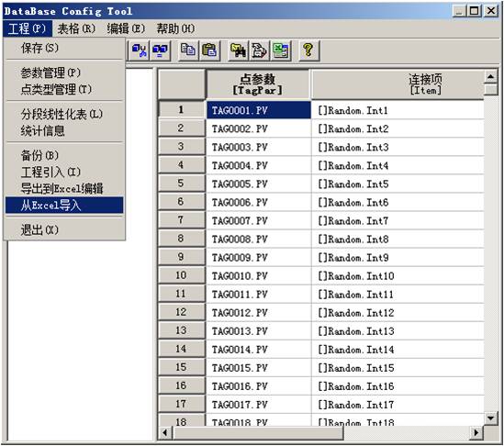Select the TAG0005.PV cell
This screenshot has width=504, height=446.
pos(259,184)
